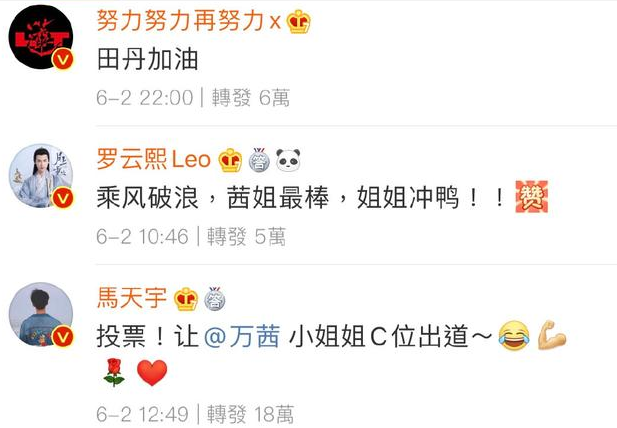Open 馬天宇 profile avatar

[x=41, y=315]
